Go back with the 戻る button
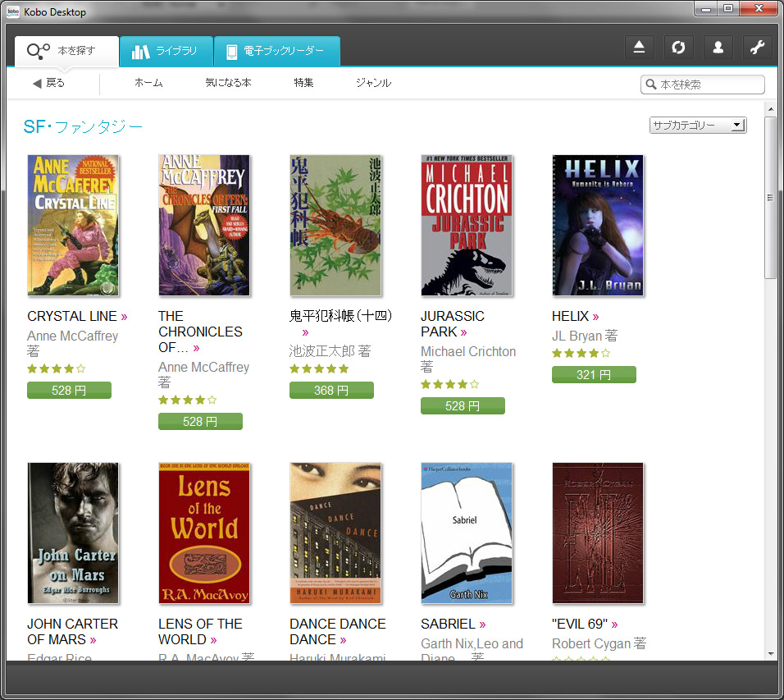Viewport: 784px width, 700px height. 48,83
